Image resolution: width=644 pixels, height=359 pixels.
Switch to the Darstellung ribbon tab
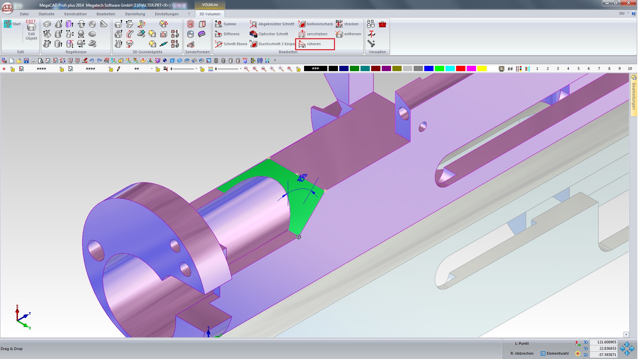click(135, 14)
